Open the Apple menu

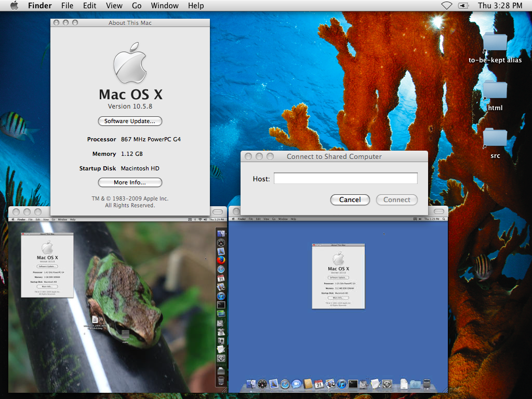[x=14, y=5]
